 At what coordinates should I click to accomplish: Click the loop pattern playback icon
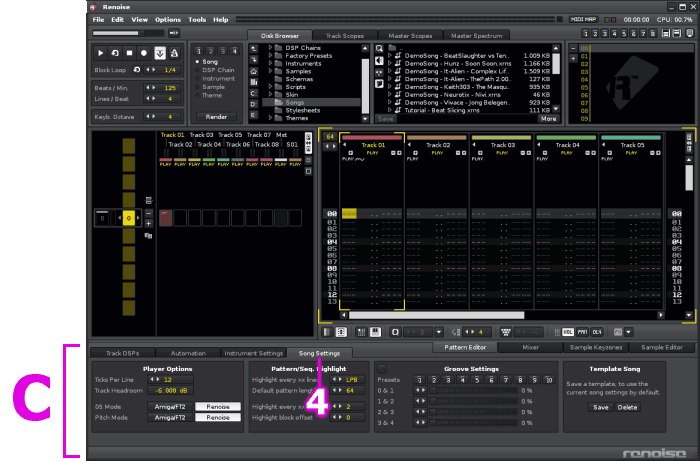tap(115, 53)
